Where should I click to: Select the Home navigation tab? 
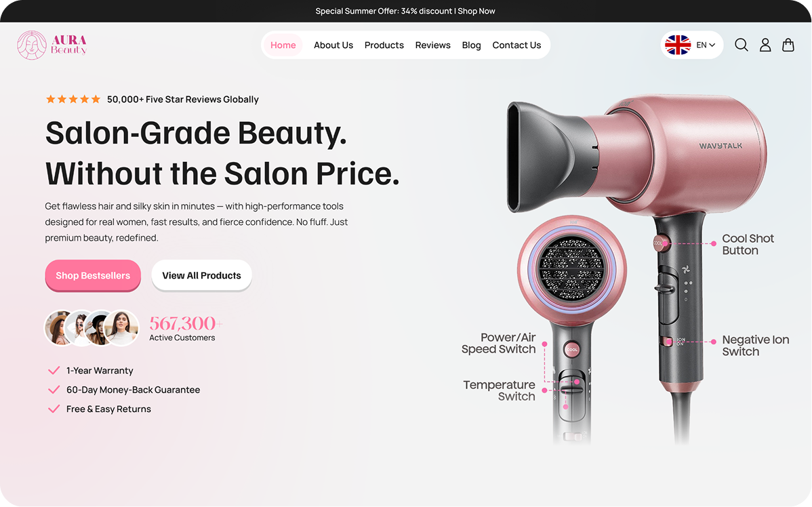pyautogui.click(x=283, y=45)
